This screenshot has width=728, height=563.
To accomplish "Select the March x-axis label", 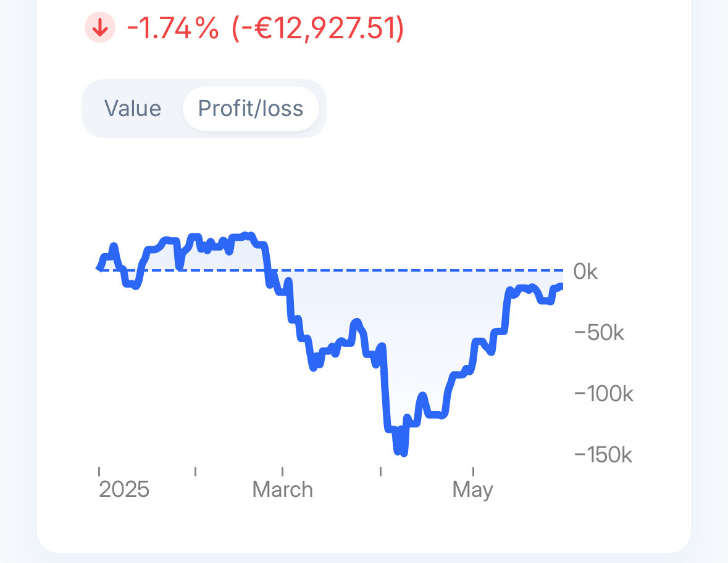I will (283, 490).
